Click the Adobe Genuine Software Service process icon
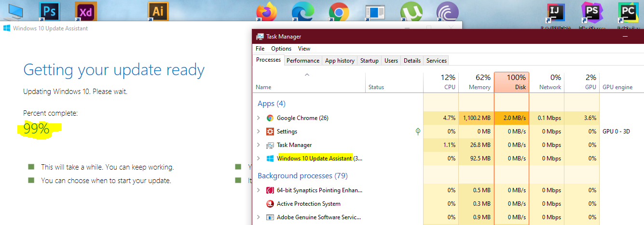This screenshot has width=644, height=225. [x=270, y=217]
